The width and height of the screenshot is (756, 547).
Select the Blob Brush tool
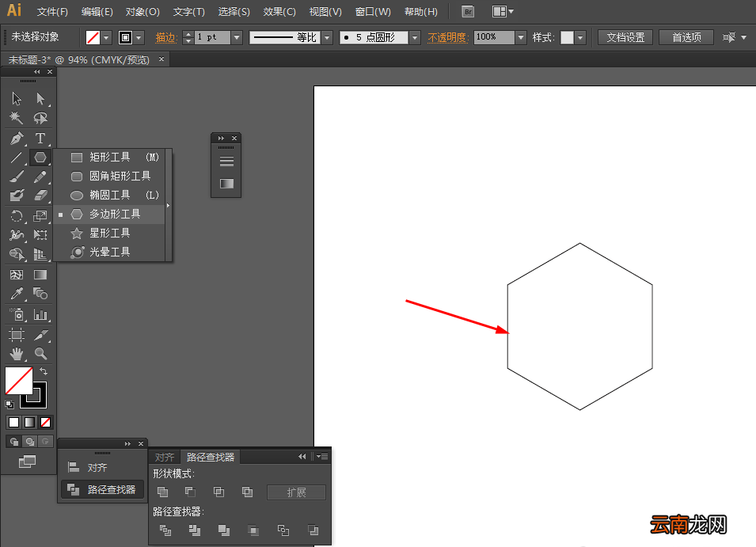[x=17, y=196]
